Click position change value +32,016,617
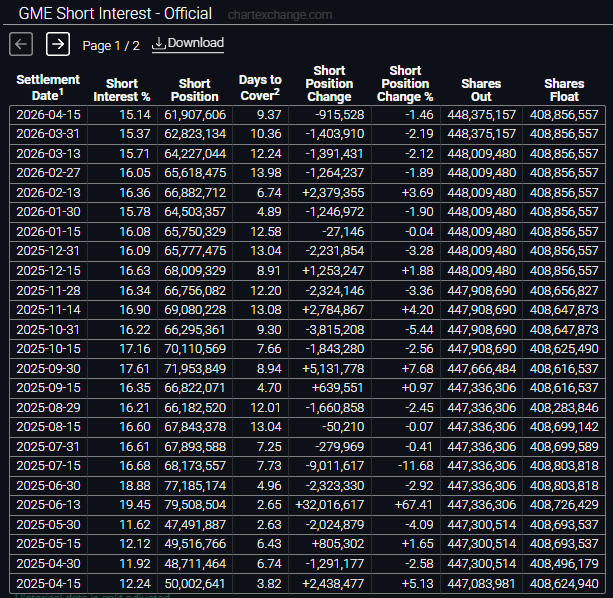The image size is (613, 598). click(x=330, y=505)
